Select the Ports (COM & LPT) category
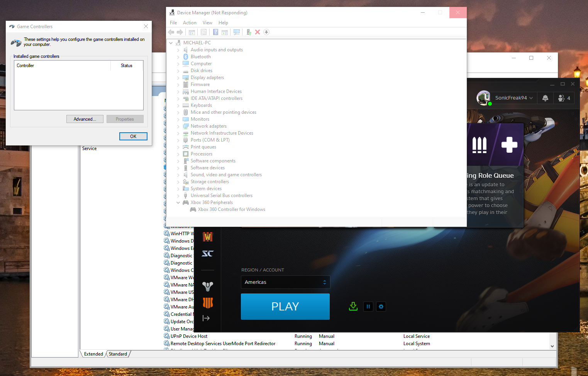Image resolution: width=588 pixels, height=376 pixels. (x=210, y=140)
